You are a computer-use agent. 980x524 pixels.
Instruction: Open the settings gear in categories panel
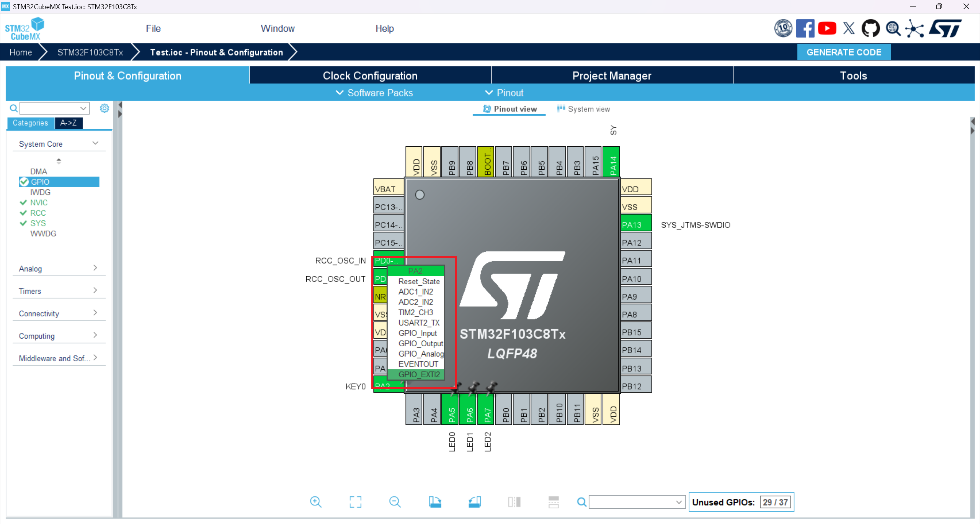tap(104, 108)
